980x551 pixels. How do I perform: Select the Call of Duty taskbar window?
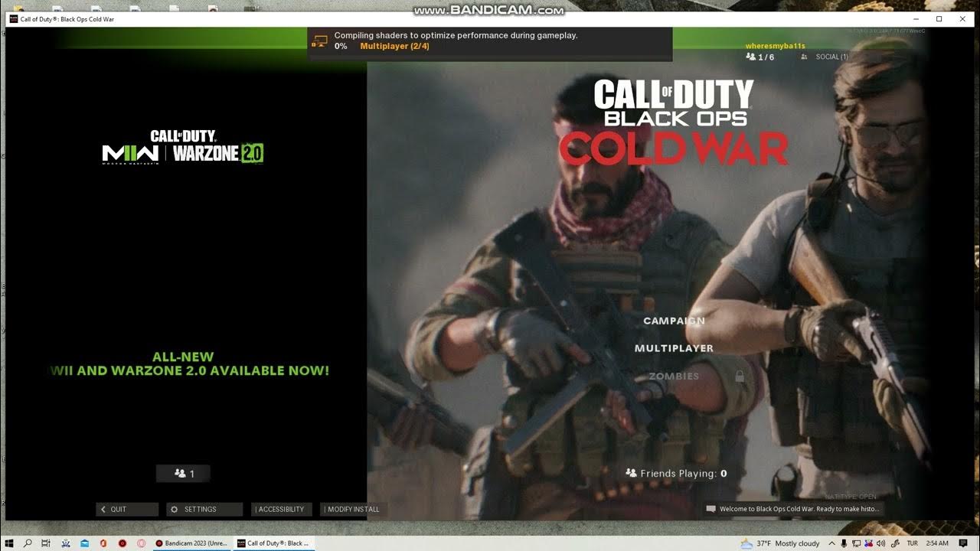tap(273, 543)
